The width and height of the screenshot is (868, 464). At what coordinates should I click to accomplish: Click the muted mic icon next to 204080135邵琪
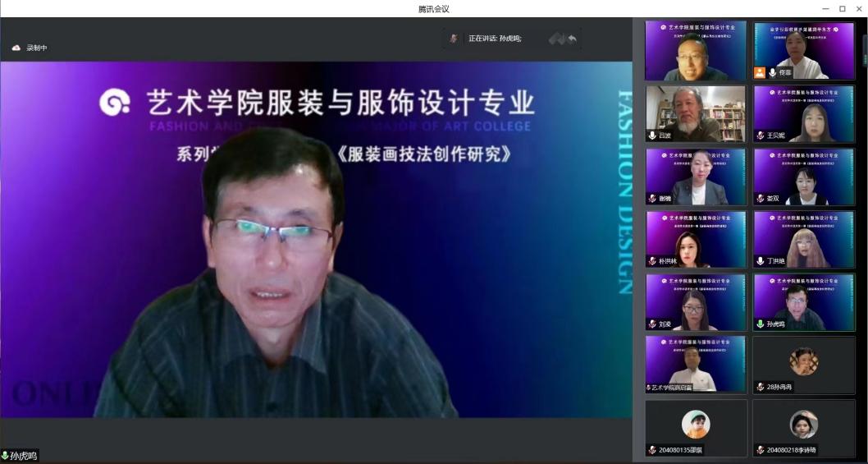point(653,450)
